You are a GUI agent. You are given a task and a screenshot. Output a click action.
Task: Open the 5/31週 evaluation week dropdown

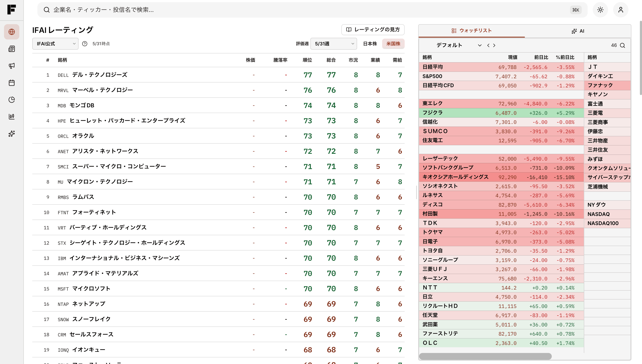[x=334, y=44]
